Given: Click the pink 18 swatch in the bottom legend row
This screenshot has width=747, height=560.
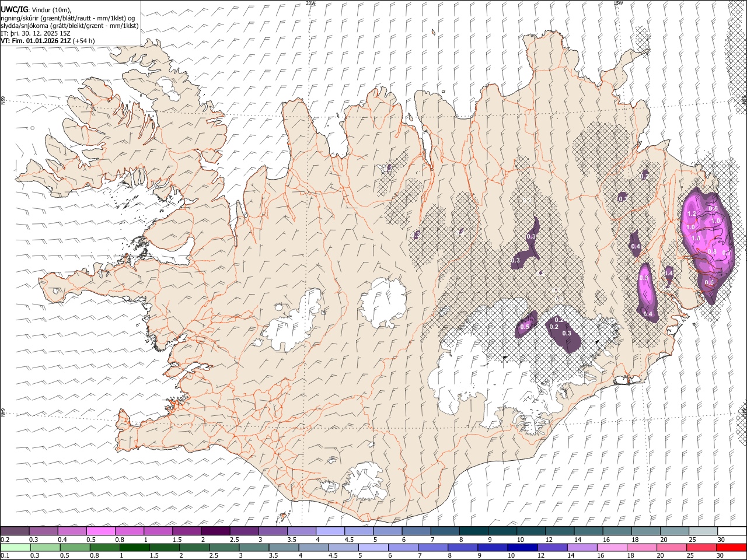Looking at the screenshot, I should coord(643,547).
